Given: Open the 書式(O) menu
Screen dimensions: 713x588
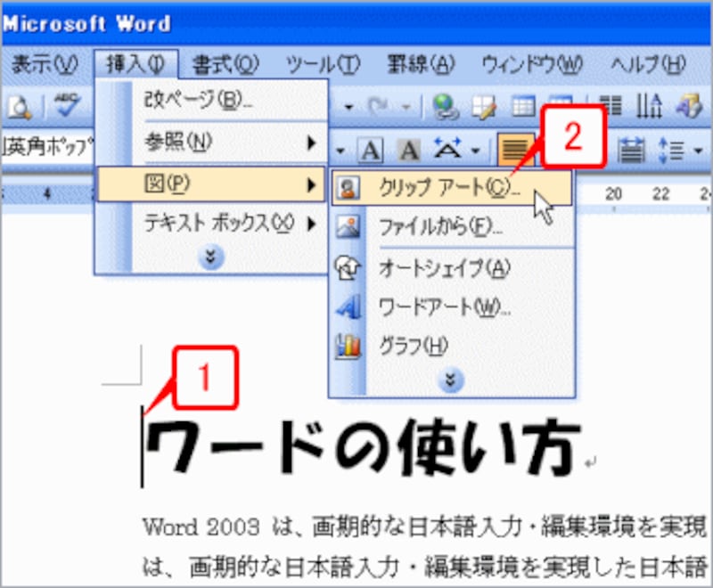Looking at the screenshot, I should pyautogui.click(x=225, y=64).
